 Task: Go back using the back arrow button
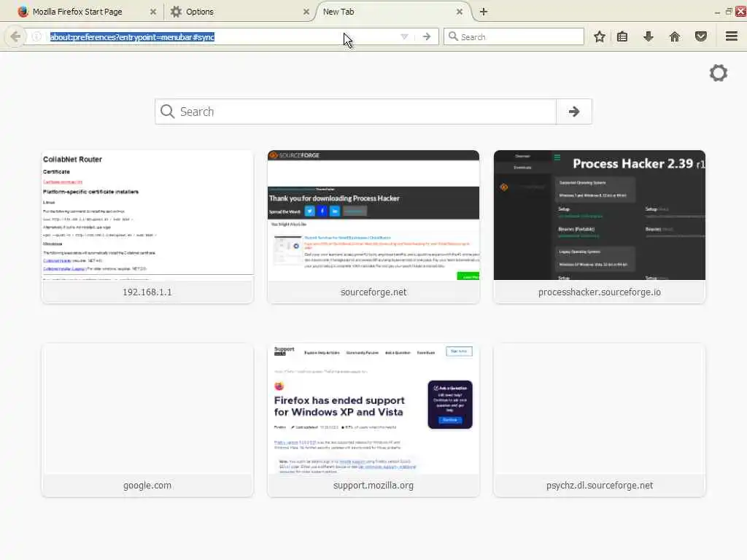click(x=15, y=36)
